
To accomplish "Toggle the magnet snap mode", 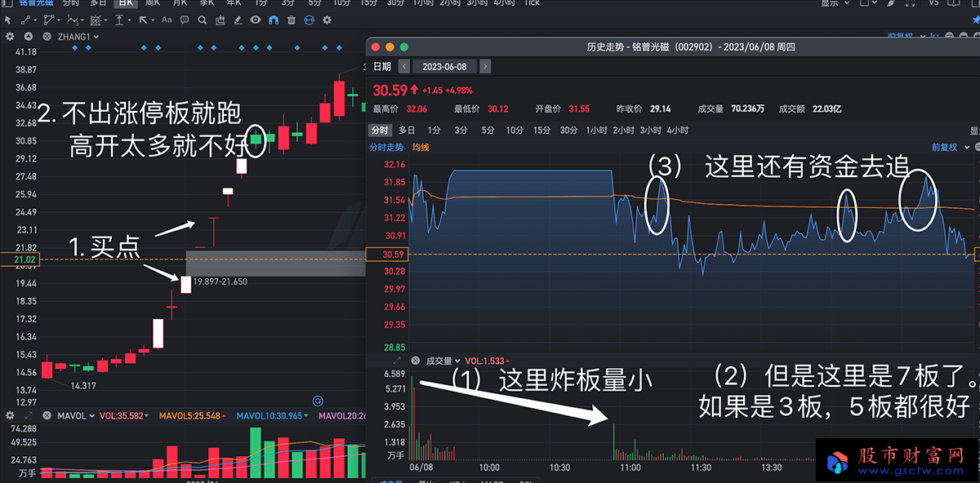I will (x=274, y=20).
